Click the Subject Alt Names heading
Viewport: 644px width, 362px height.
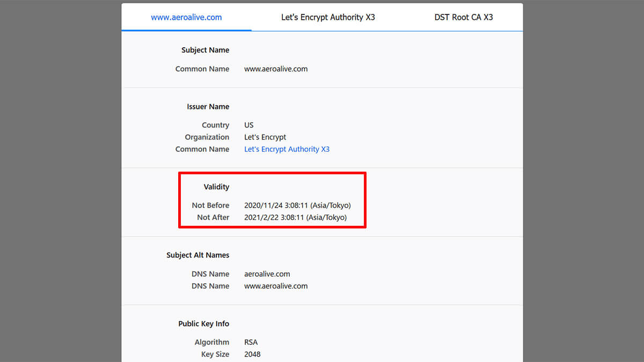coord(197,255)
